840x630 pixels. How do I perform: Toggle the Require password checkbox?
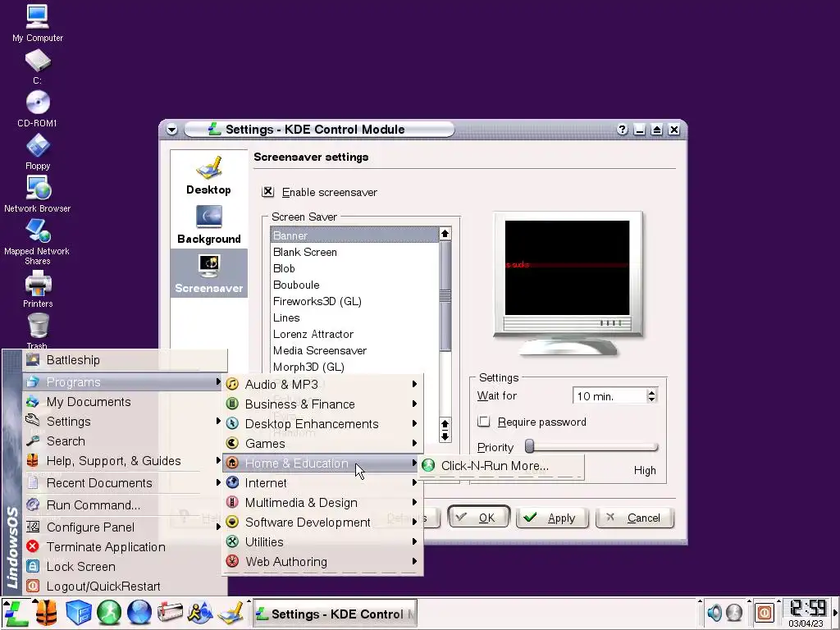(x=484, y=422)
